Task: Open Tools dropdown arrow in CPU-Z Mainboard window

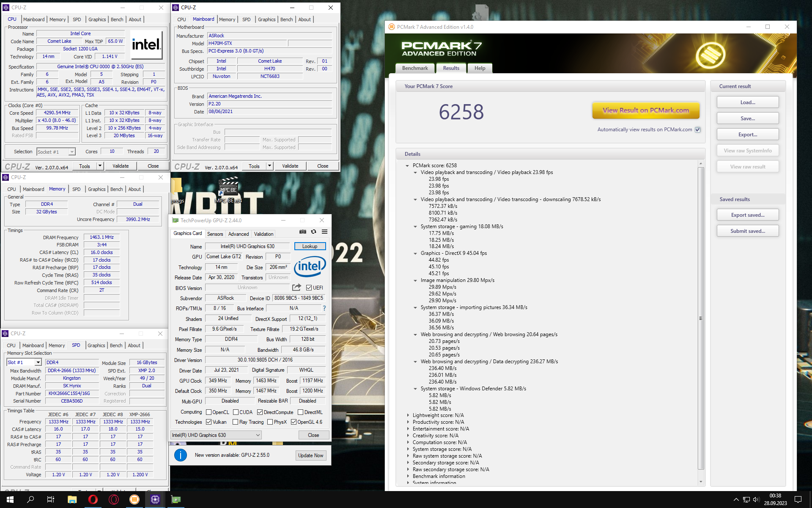Action: click(x=269, y=166)
